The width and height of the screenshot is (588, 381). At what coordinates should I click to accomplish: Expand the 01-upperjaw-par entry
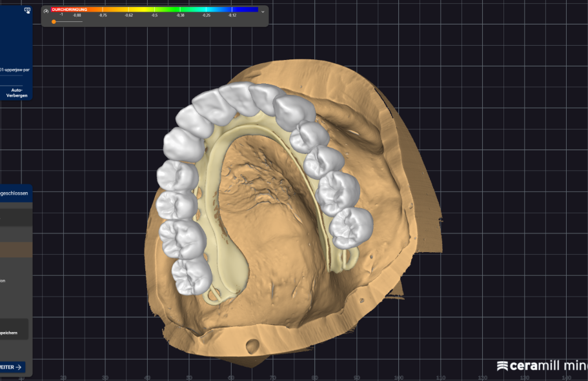(14, 70)
